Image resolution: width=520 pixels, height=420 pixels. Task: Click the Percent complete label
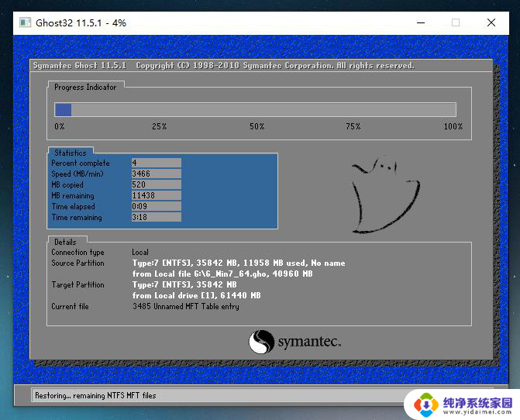point(81,163)
